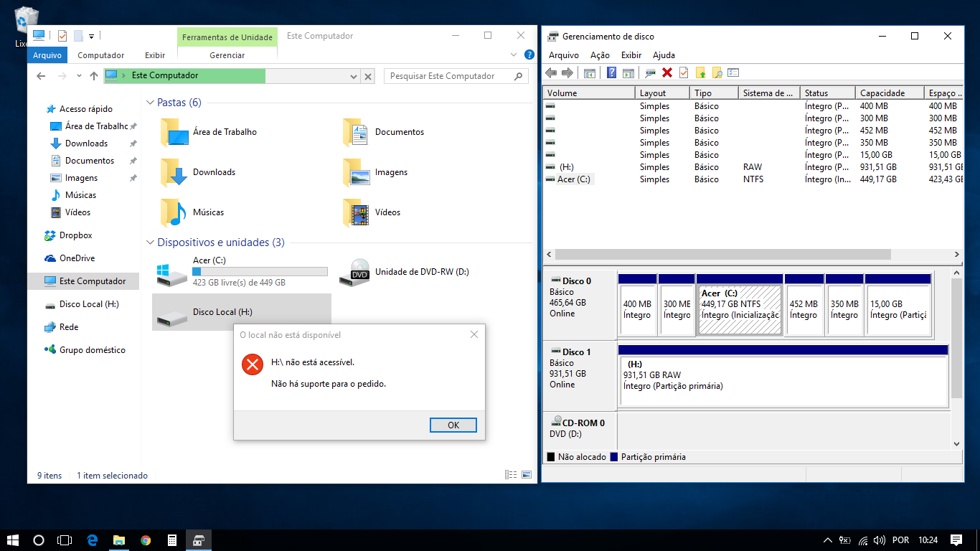Click the Sistema de... column header
Screen dimensions: 980x551
click(769, 93)
